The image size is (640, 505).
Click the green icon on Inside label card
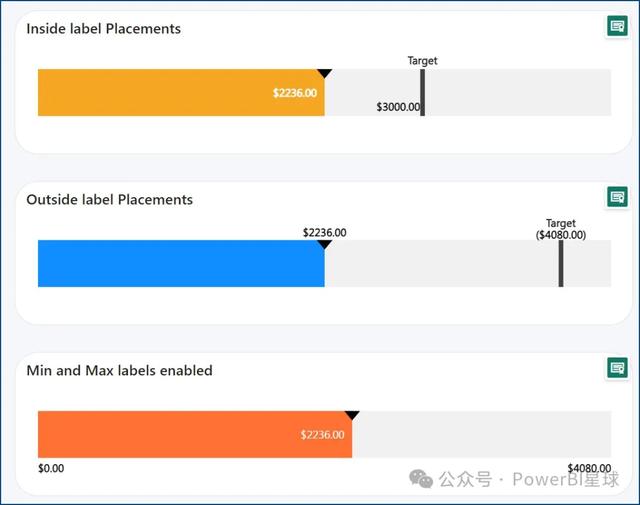click(617, 26)
